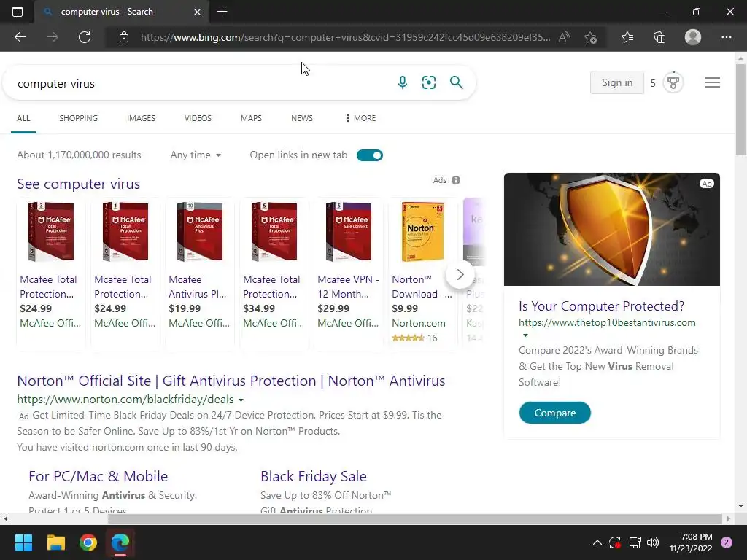Open visual search camera icon
The height and width of the screenshot is (560, 747).
coord(429,83)
